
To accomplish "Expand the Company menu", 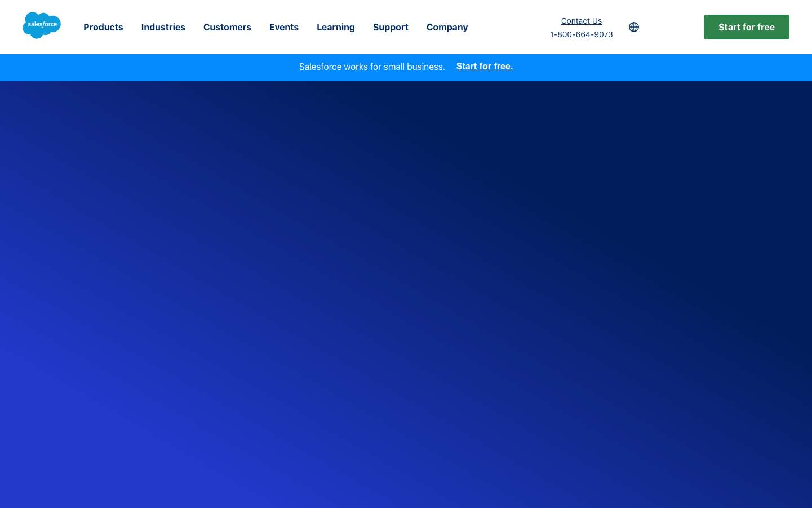I will click(x=447, y=27).
